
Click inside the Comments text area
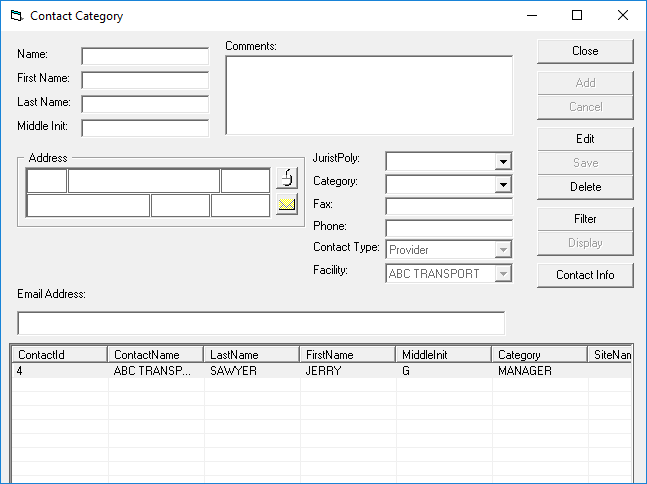pyautogui.click(x=369, y=95)
